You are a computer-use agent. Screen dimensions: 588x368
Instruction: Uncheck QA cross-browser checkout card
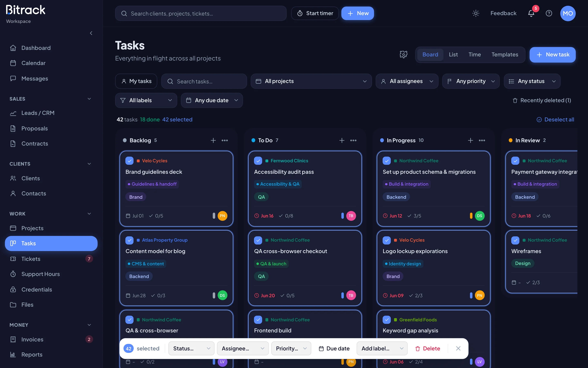pos(258,240)
